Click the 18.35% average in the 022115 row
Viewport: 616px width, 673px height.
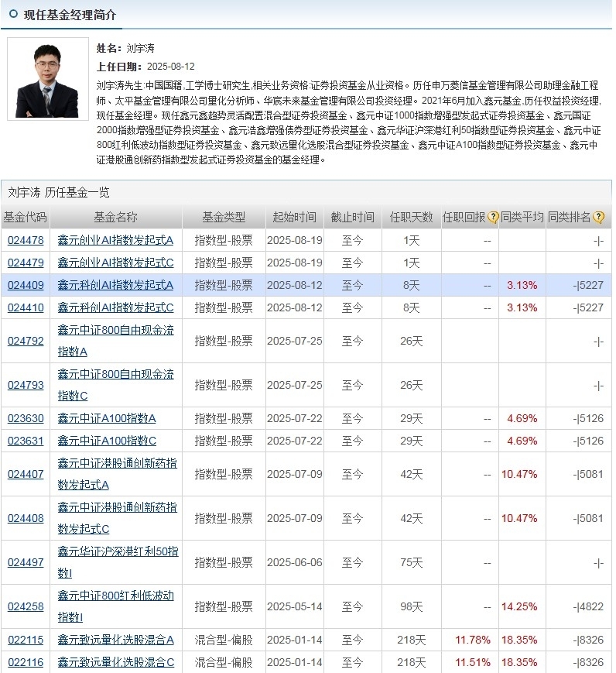[519, 640]
